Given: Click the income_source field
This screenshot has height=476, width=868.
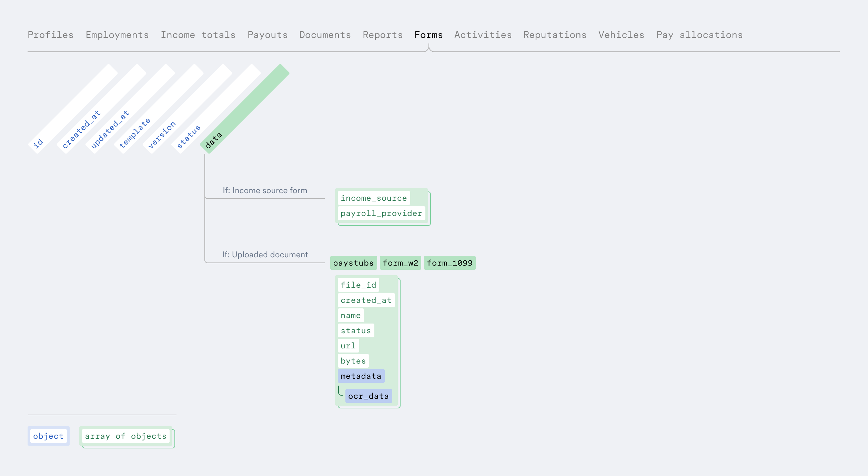Looking at the screenshot, I should tap(374, 198).
